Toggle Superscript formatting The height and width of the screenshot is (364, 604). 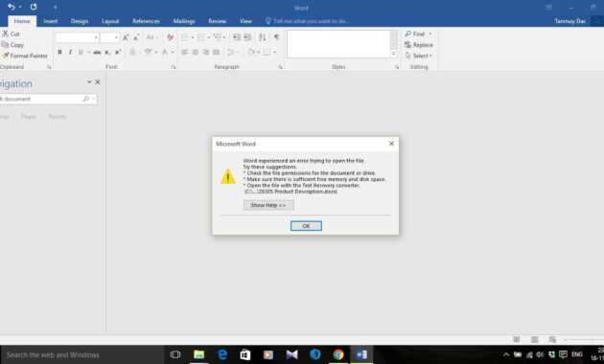point(118,52)
